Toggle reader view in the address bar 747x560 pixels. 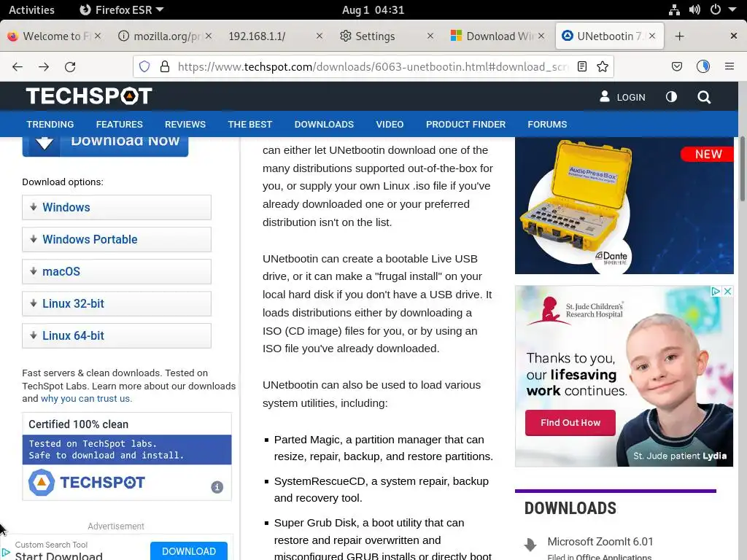coord(581,66)
